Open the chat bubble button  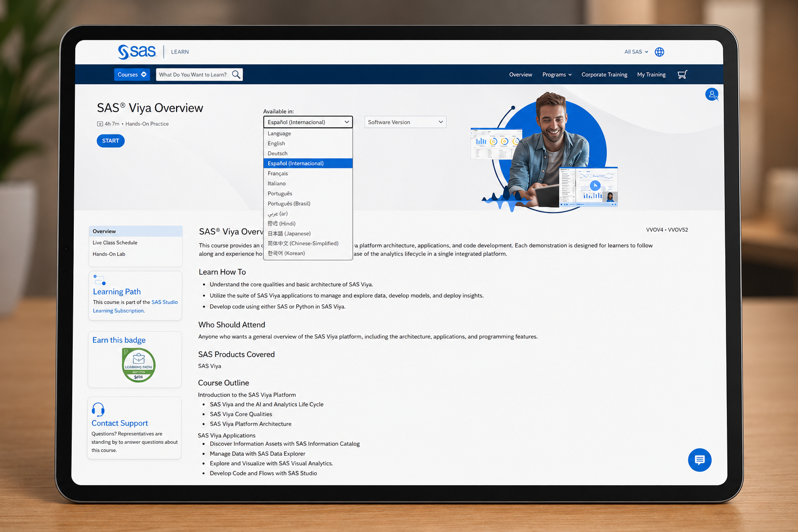coord(700,460)
